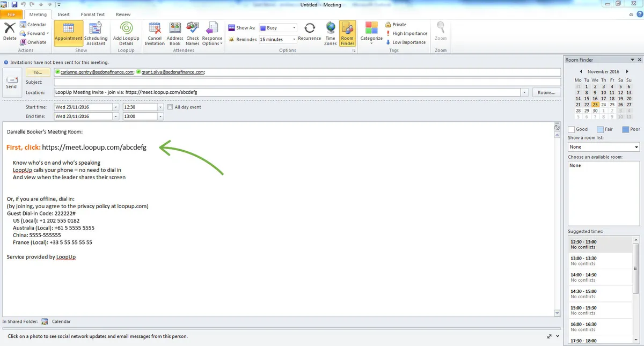644x346 pixels.
Task: Toggle the All day event checkbox
Action: [x=170, y=107]
